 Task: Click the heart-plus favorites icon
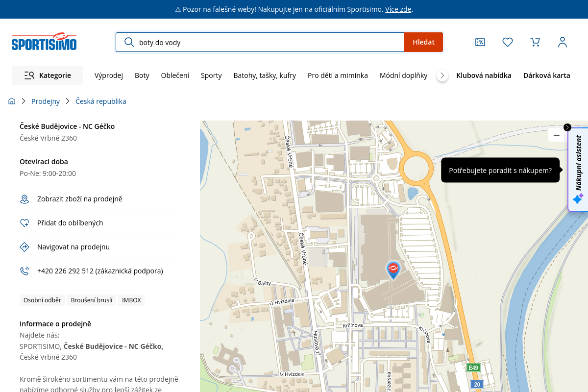[24, 223]
